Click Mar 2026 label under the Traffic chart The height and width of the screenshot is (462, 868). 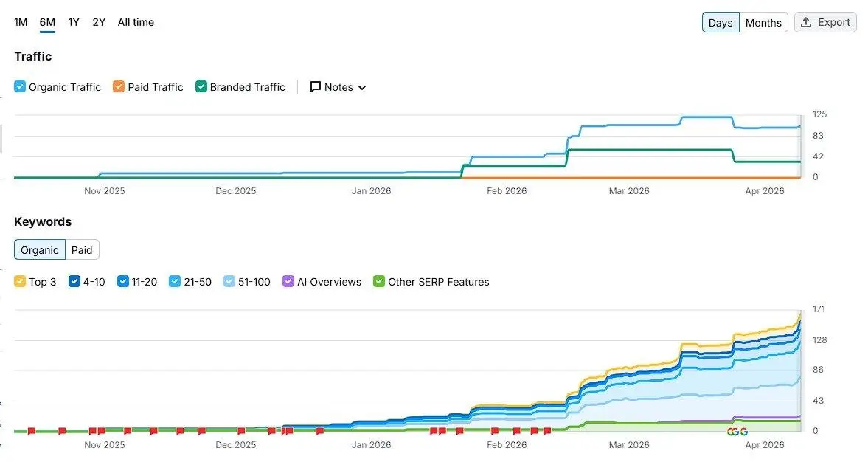tap(629, 190)
